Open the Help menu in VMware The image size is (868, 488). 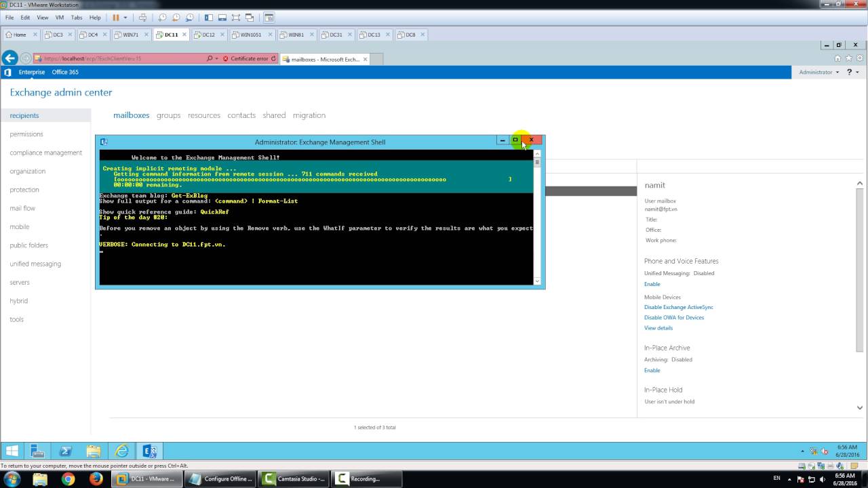(x=95, y=18)
